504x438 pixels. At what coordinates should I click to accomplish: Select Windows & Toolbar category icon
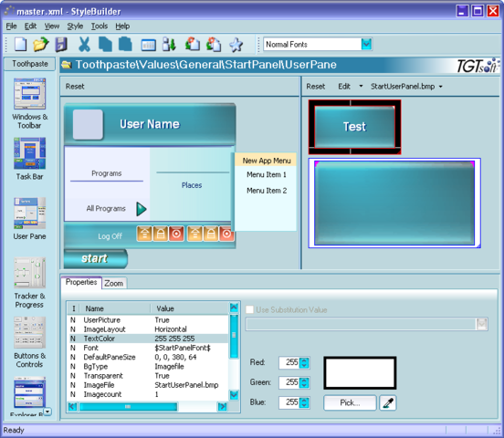tap(29, 94)
